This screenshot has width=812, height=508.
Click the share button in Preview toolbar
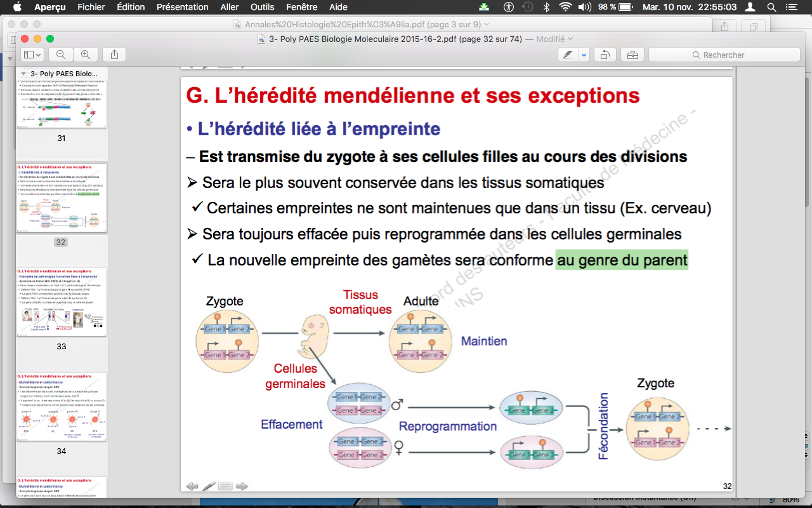coord(114,55)
